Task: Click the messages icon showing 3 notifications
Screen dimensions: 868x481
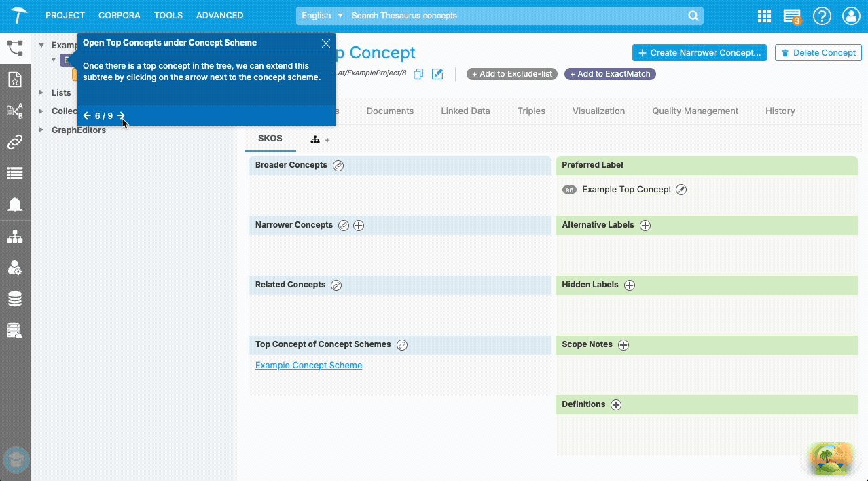Action: click(791, 15)
